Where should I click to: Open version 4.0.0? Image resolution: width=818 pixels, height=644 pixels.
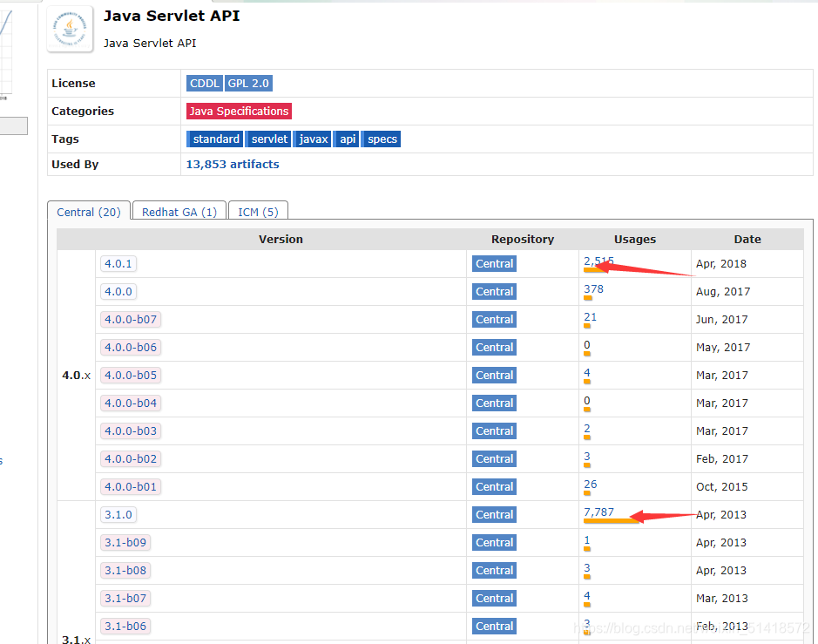[118, 292]
